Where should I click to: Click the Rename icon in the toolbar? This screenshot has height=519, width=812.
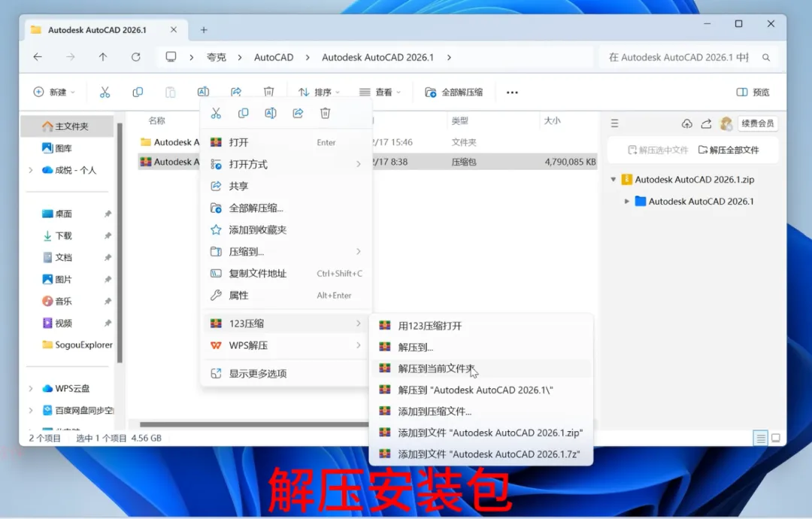tap(203, 93)
